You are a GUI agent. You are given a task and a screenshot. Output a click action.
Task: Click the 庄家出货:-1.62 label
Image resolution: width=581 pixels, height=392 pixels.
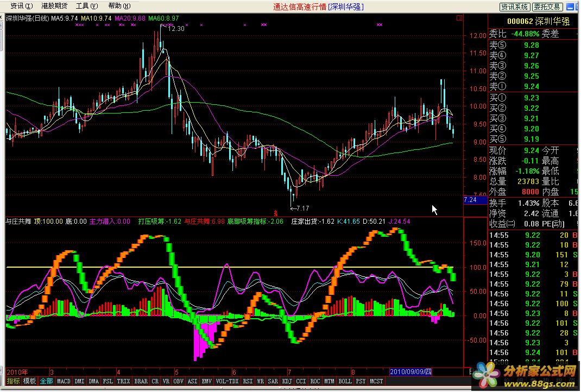[x=313, y=222]
